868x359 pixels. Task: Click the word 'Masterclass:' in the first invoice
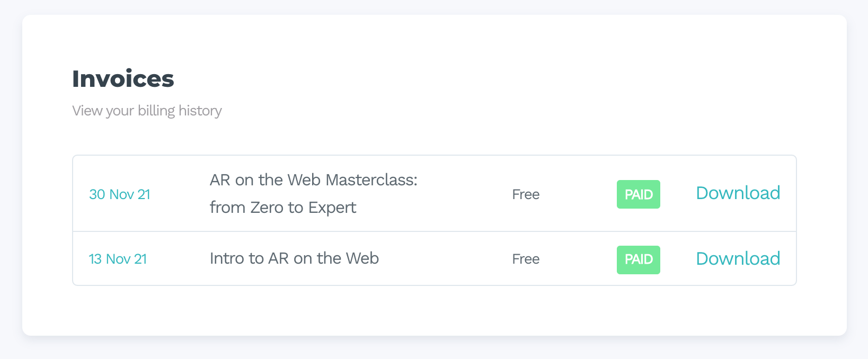click(x=371, y=180)
